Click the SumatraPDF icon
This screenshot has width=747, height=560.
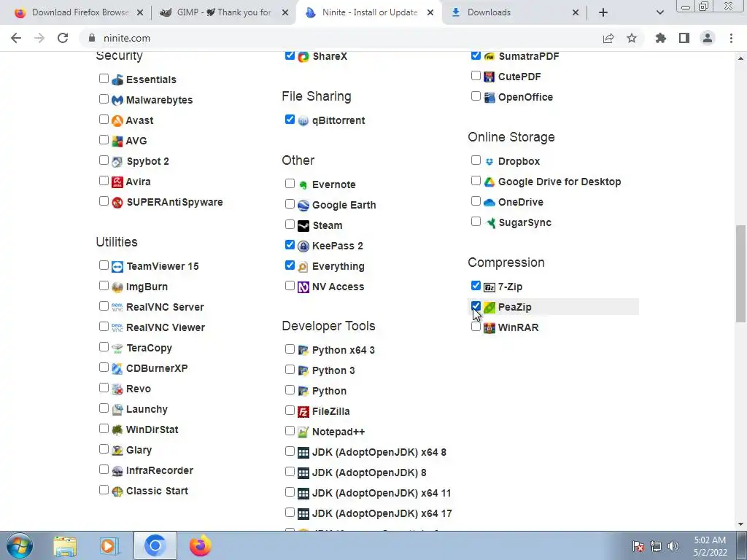[x=489, y=57]
